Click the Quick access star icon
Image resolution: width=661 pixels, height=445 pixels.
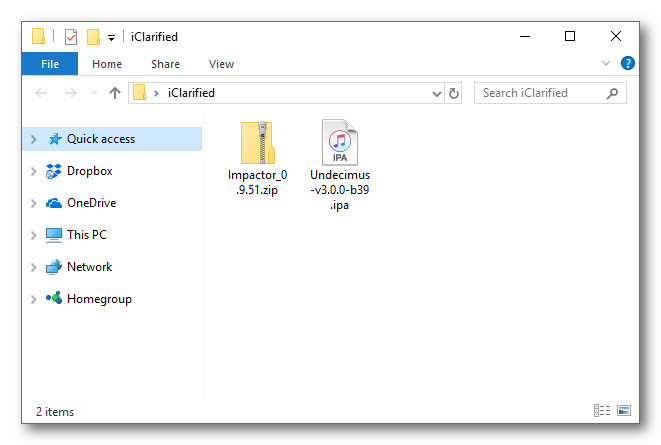(54, 139)
